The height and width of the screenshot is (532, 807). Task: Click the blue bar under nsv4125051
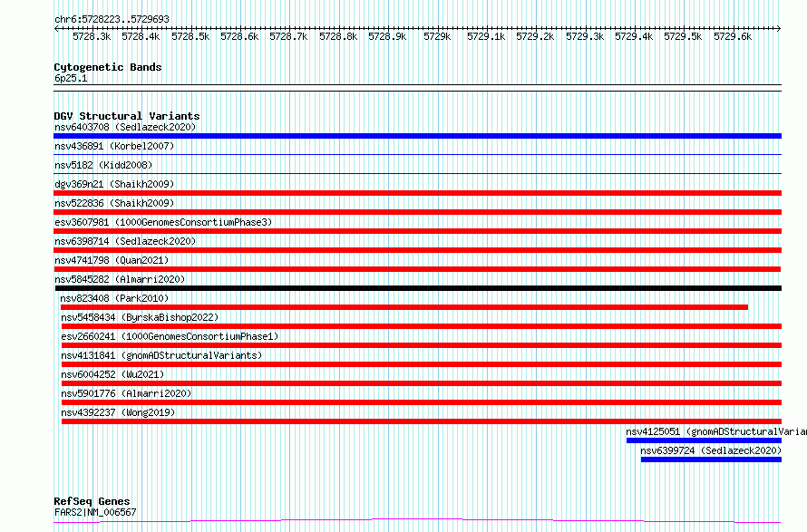pos(704,440)
